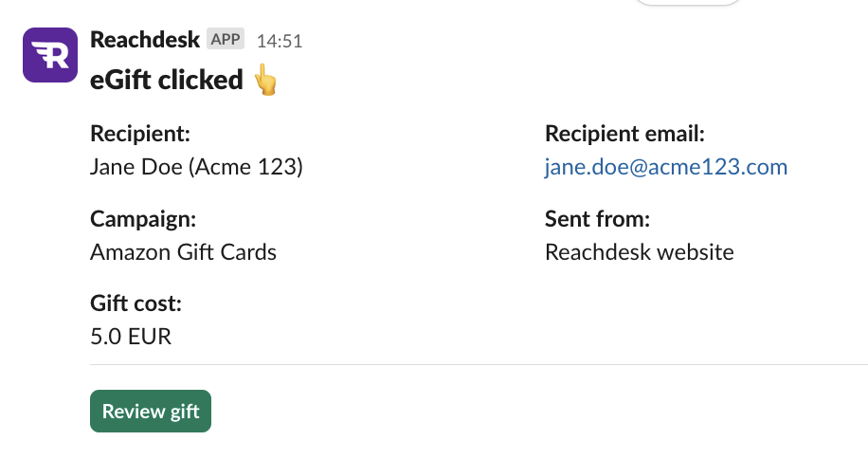The image size is (868, 459).
Task: Click the purple Reachdesk app avatar
Action: (50, 55)
